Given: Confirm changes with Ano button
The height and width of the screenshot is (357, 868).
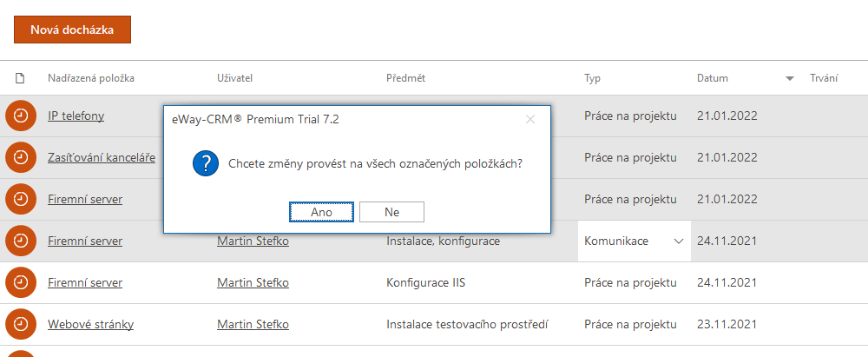Looking at the screenshot, I should point(322,212).
